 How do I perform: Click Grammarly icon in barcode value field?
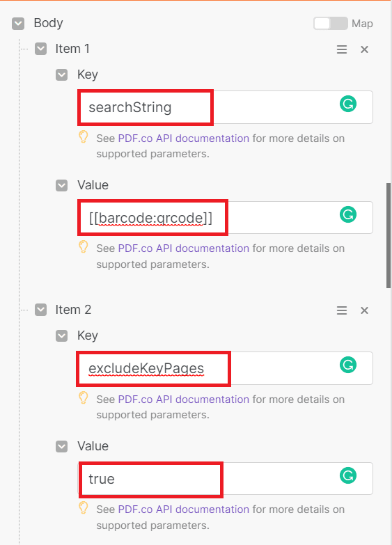348,214
